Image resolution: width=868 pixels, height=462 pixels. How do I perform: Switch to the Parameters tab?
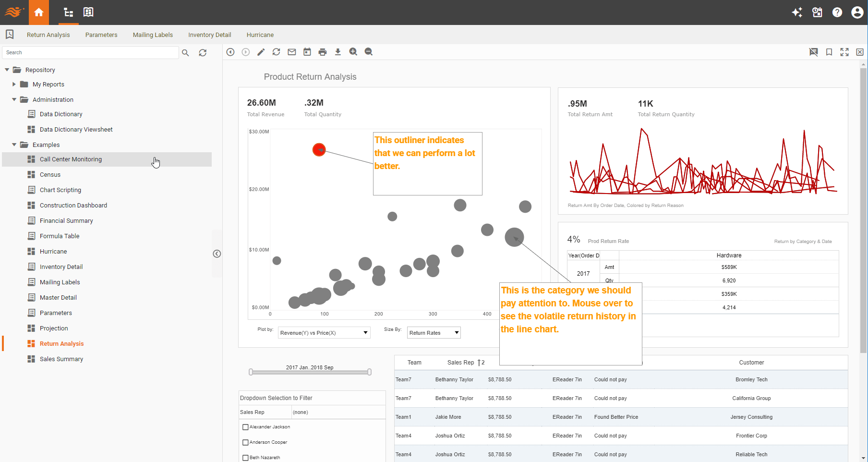click(x=101, y=35)
